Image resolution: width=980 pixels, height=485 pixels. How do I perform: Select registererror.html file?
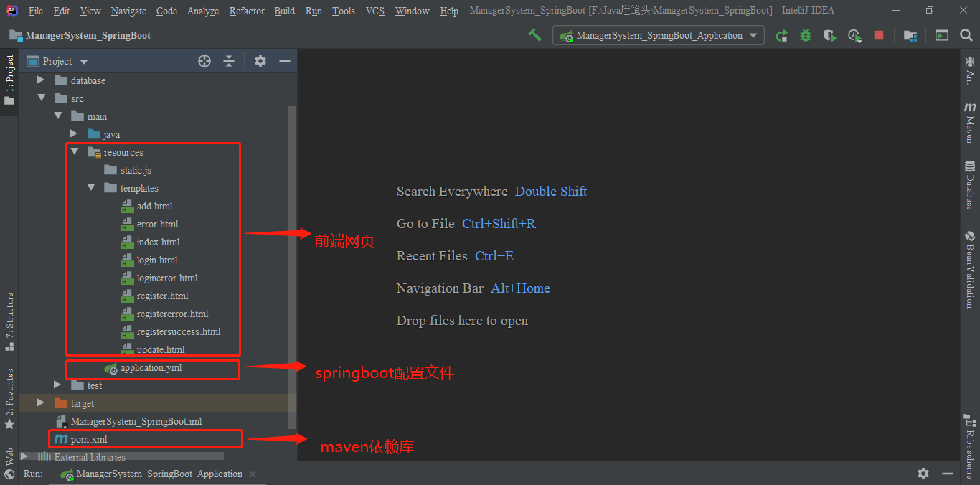coord(172,314)
